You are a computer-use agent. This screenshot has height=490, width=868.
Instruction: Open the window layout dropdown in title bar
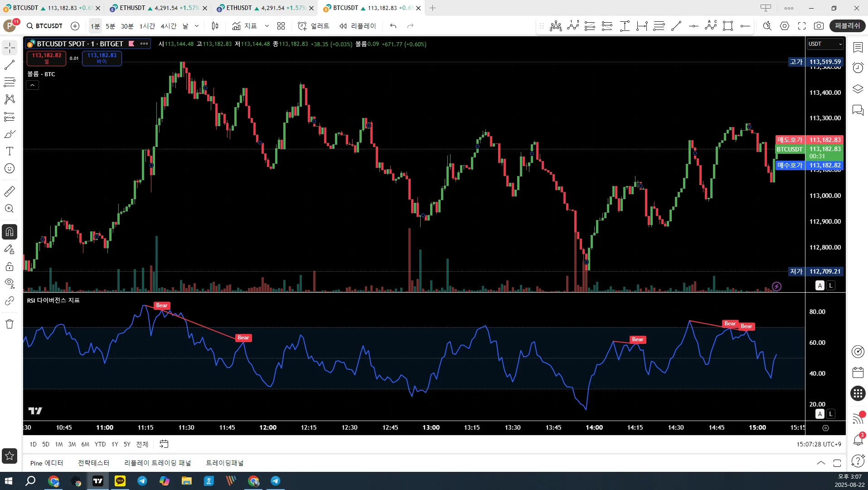pyautogui.click(x=766, y=8)
